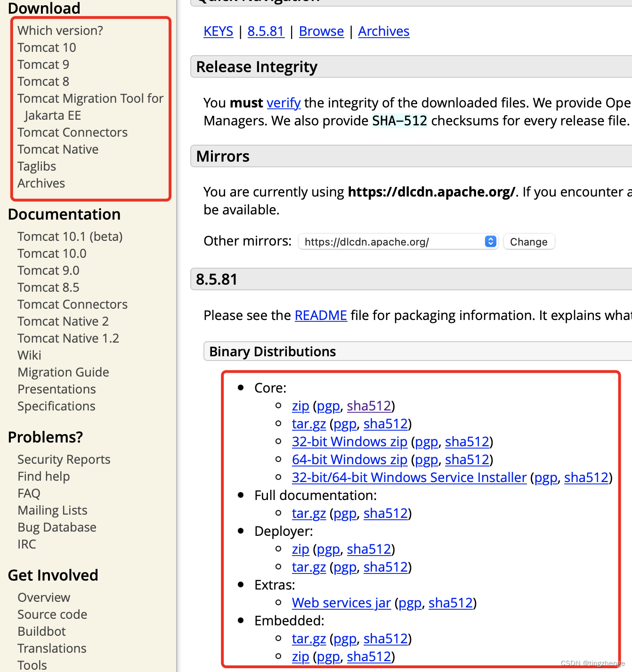Open Source code under Get Involved
This screenshot has width=632, height=672.
(x=52, y=615)
